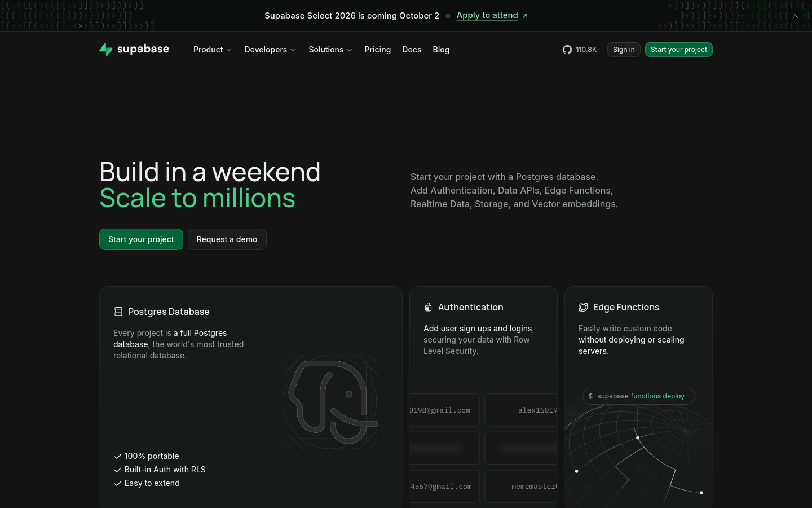Click the Scale to millions heading
Image resolution: width=812 pixels, height=508 pixels.
[x=197, y=198]
